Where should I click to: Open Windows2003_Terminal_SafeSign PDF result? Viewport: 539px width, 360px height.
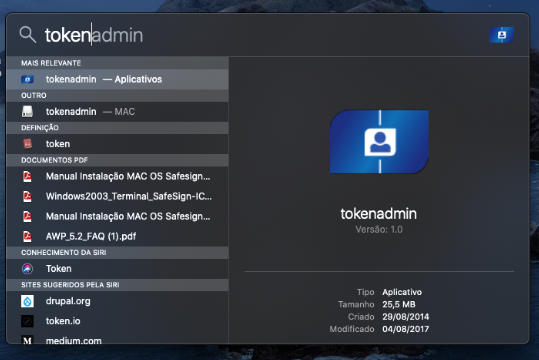[117, 196]
